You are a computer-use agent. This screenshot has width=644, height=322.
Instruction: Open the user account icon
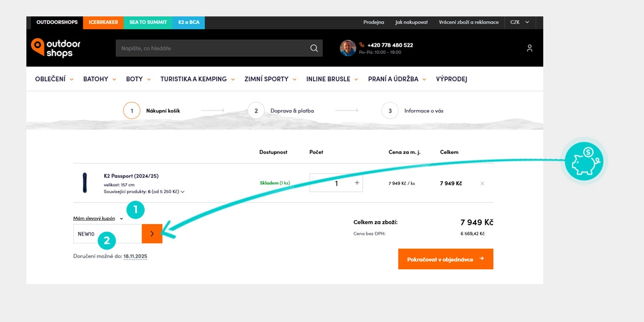529,48
